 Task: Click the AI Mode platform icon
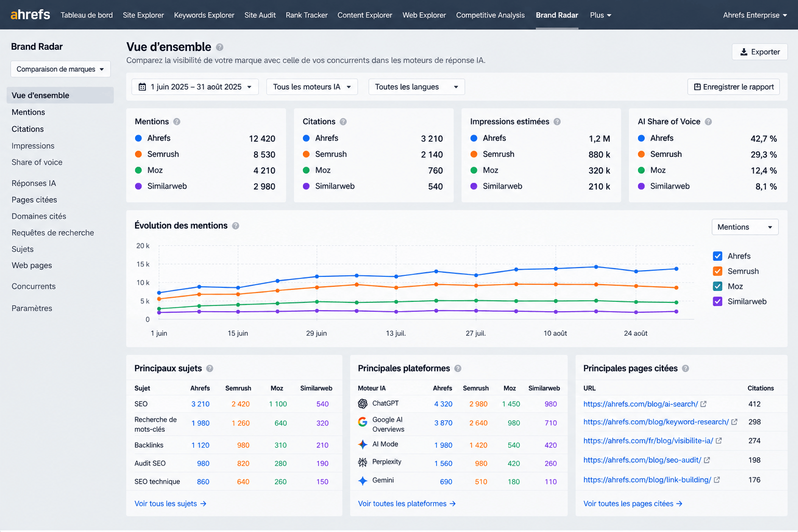[x=363, y=444]
